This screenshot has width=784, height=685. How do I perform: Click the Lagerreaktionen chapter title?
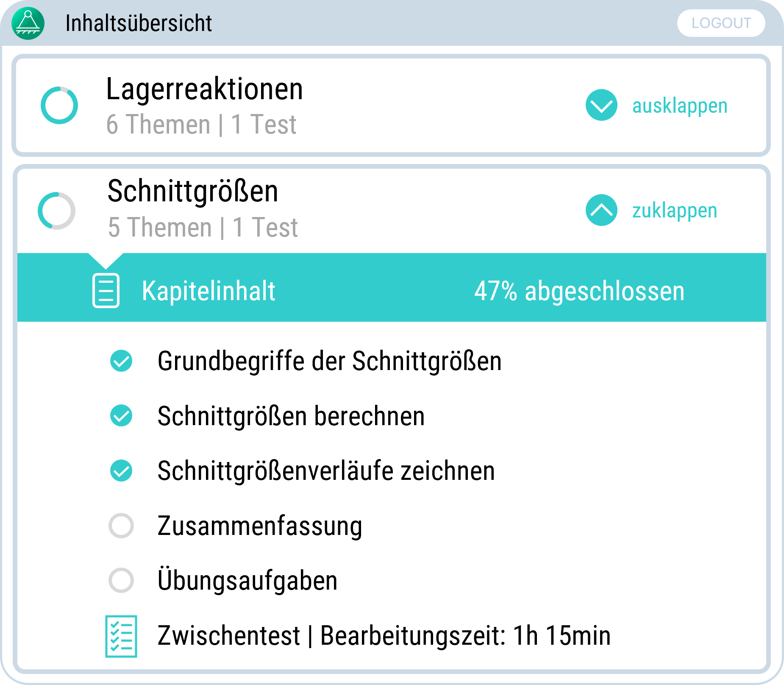tap(205, 89)
